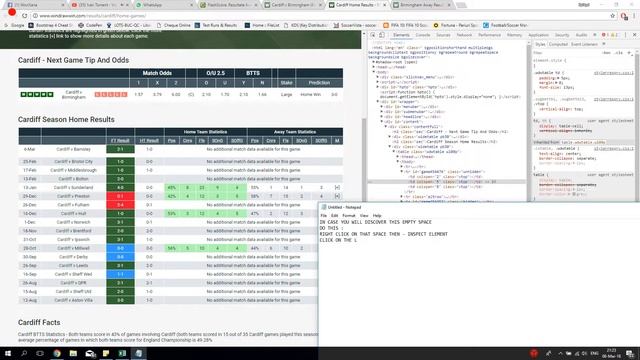
Task: Open the Cheque Online bookmark
Action: click(173, 25)
